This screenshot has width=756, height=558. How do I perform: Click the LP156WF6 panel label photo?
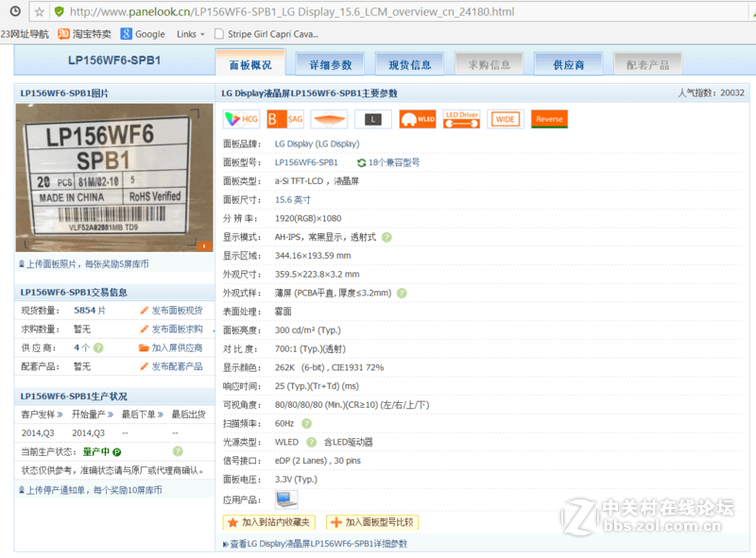coord(114,178)
